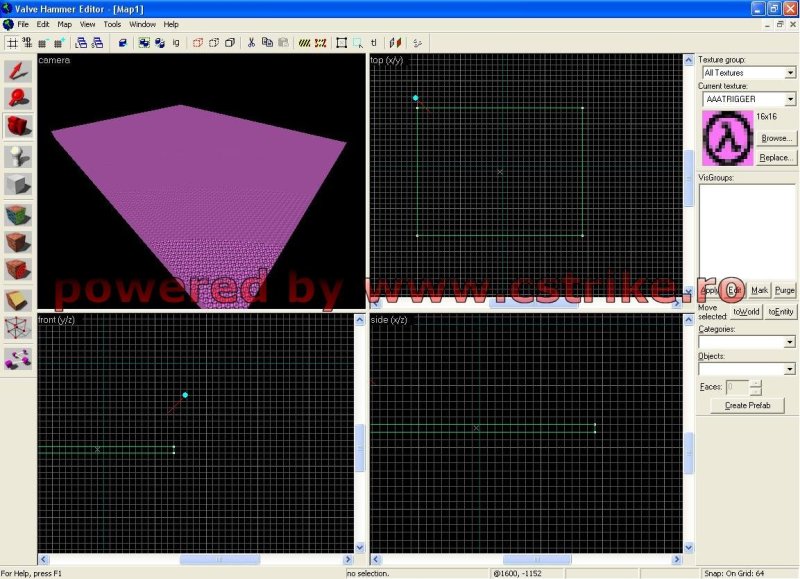This screenshot has width=800, height=579.
Task: Click the Cut scissors icon in toolbar
Action: (251, 43)
